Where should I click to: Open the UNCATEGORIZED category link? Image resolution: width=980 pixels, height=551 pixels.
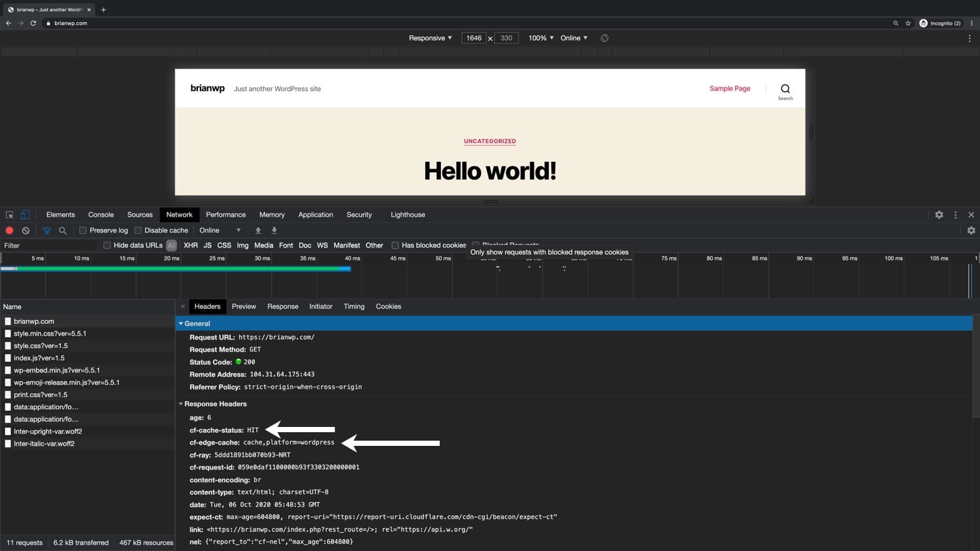point(489,141)
